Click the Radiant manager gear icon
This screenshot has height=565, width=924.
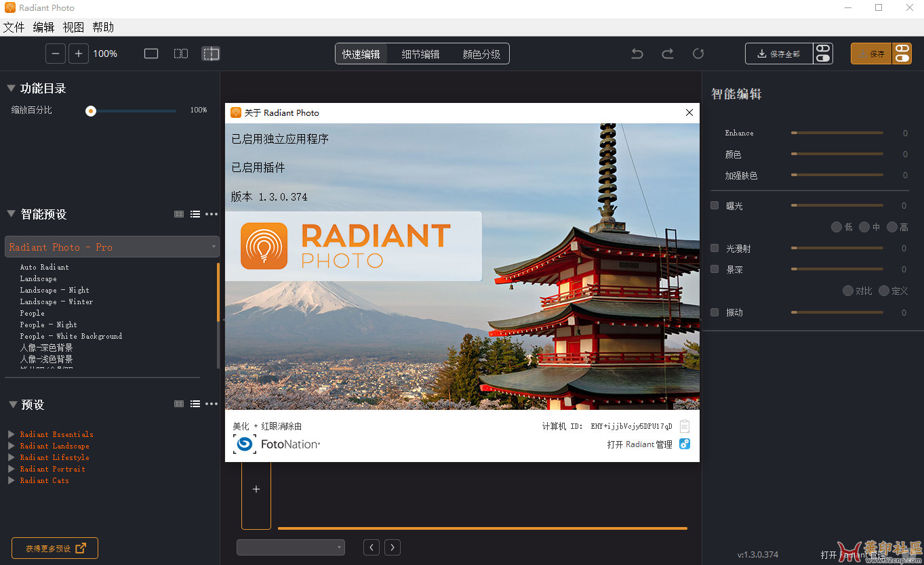(685, 444)
